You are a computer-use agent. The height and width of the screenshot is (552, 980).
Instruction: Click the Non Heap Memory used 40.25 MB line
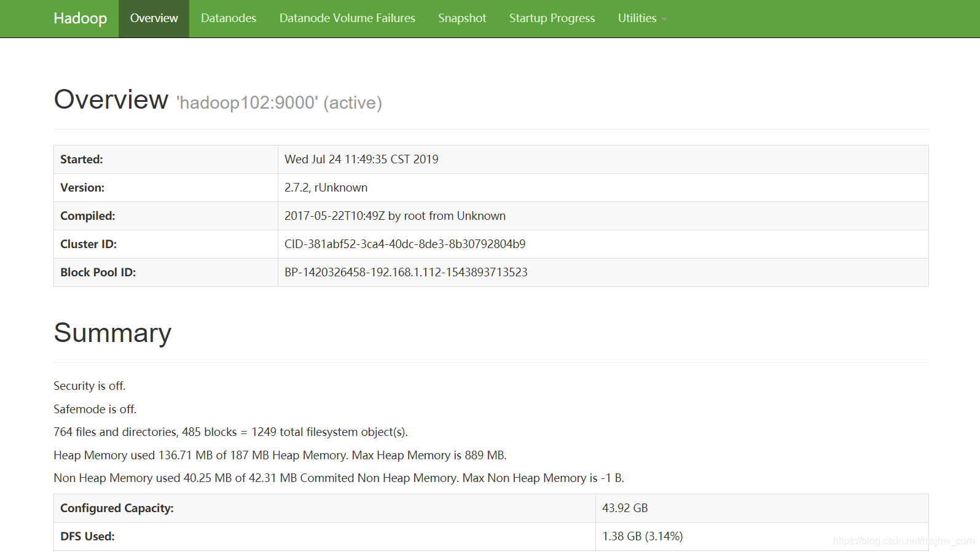(x=339, y=478)
